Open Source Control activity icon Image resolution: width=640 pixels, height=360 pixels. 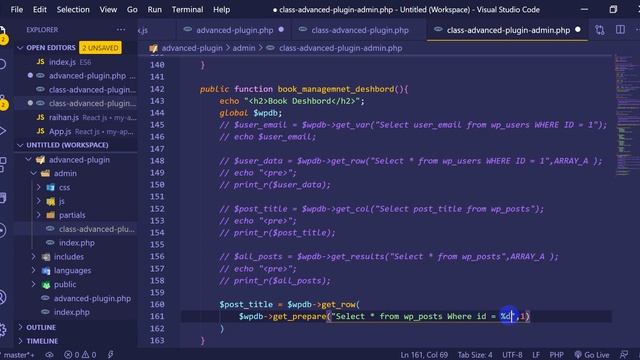(x=3, y=102)
